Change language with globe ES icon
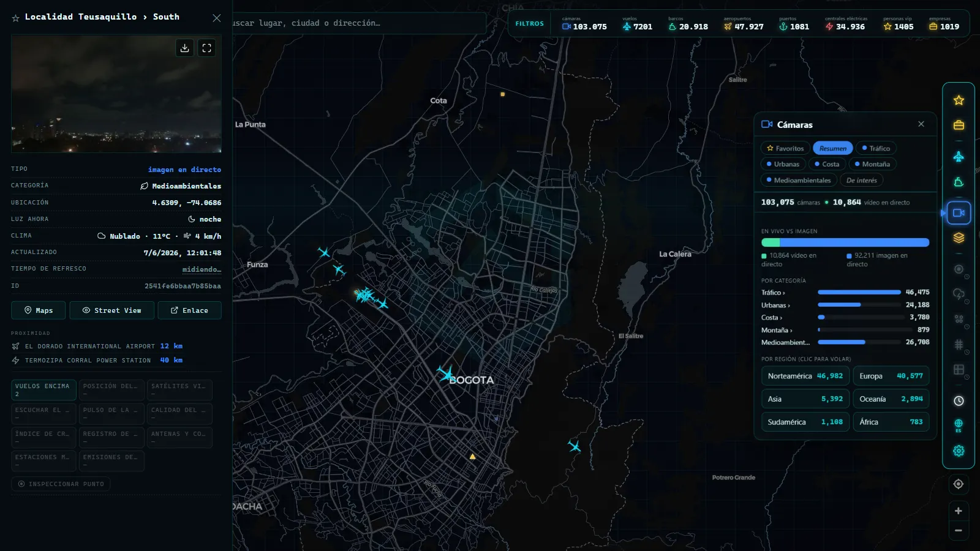Screen dimensions: 980x551 click(x=959, y=425)
